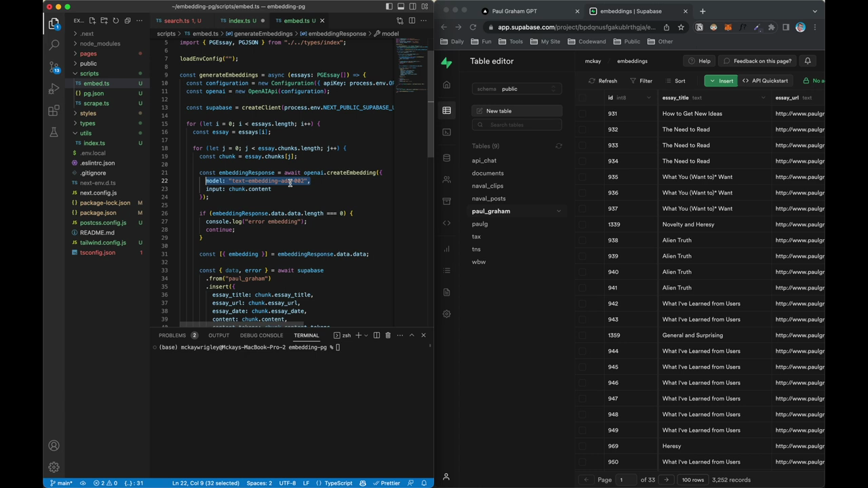The width and height of the screenshot is (868, 488).
Task: Collapse all folders in Explorer
Action: point(127,21)
